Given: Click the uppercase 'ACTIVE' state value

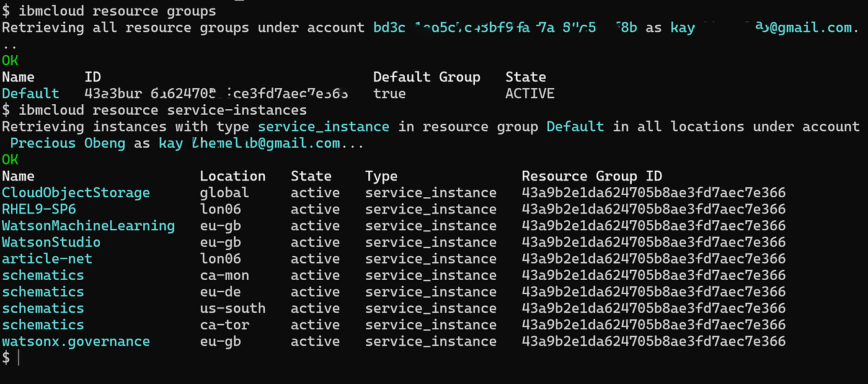Looking at the screenshot, I should [530, 94].
